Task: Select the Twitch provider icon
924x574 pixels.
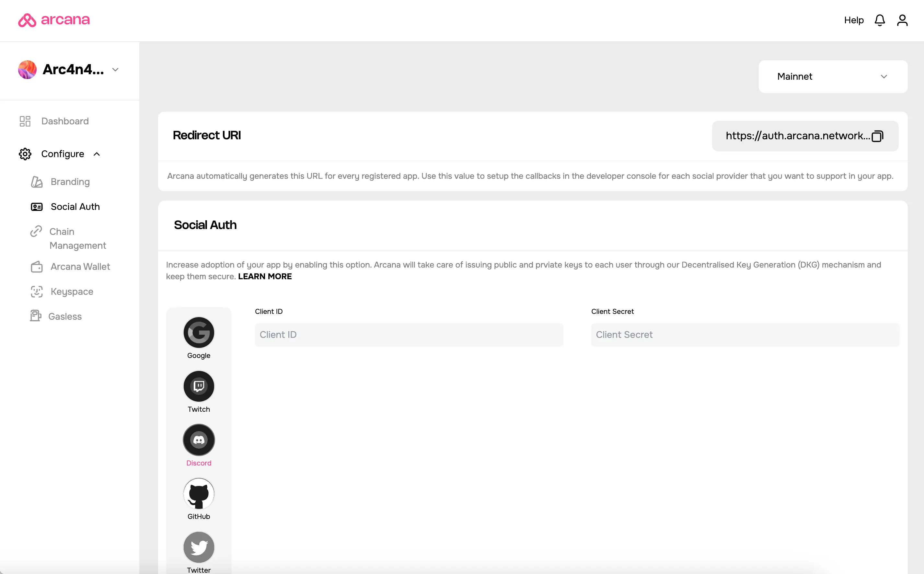Action: tap(199, 386)
